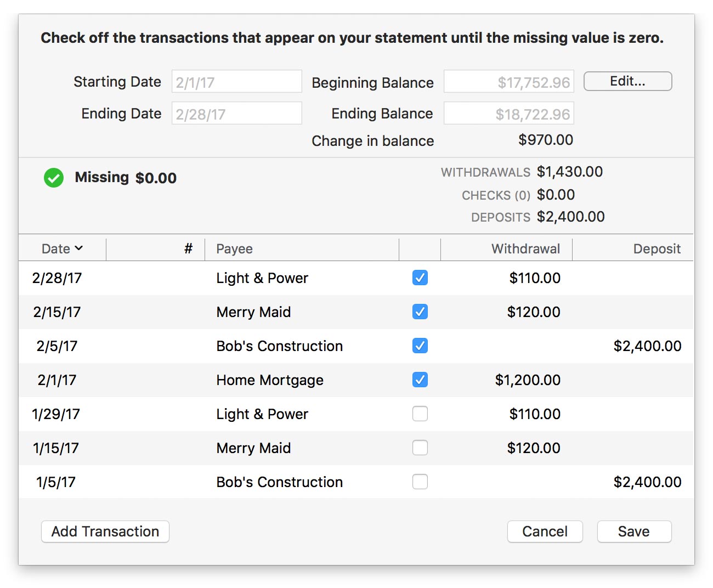Sort by the Withdrawal column header
The width and height of the screenshot is (713, 588).
[525, 249]
